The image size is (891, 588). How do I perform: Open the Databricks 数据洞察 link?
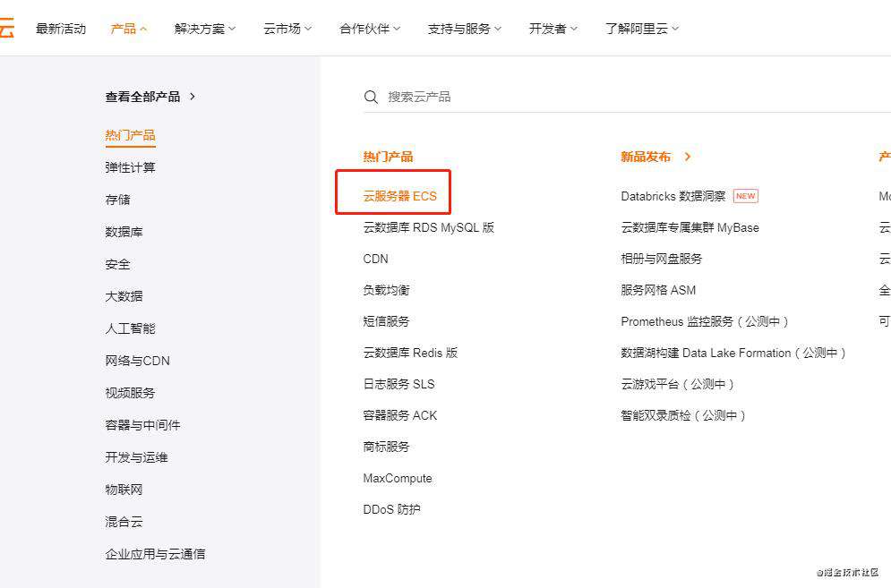[x=673, y=197]
